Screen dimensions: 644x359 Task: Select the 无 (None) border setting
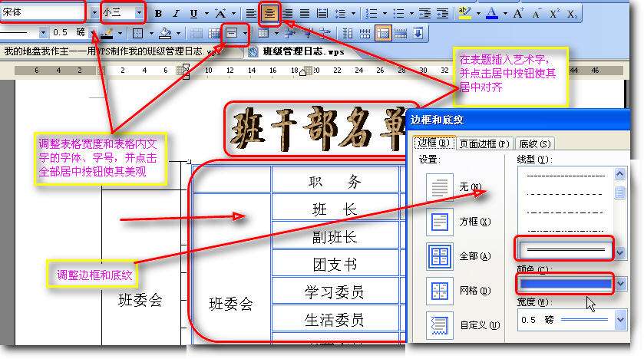440,187
